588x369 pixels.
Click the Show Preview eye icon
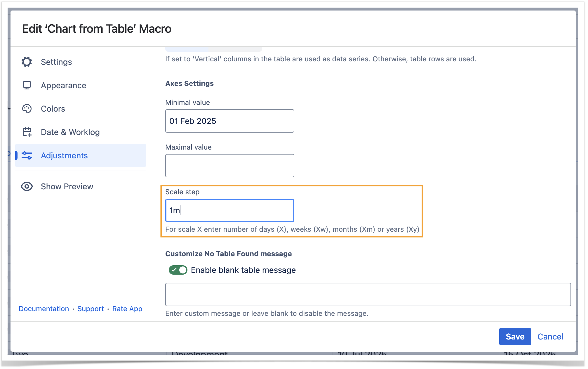coord(27,186)
